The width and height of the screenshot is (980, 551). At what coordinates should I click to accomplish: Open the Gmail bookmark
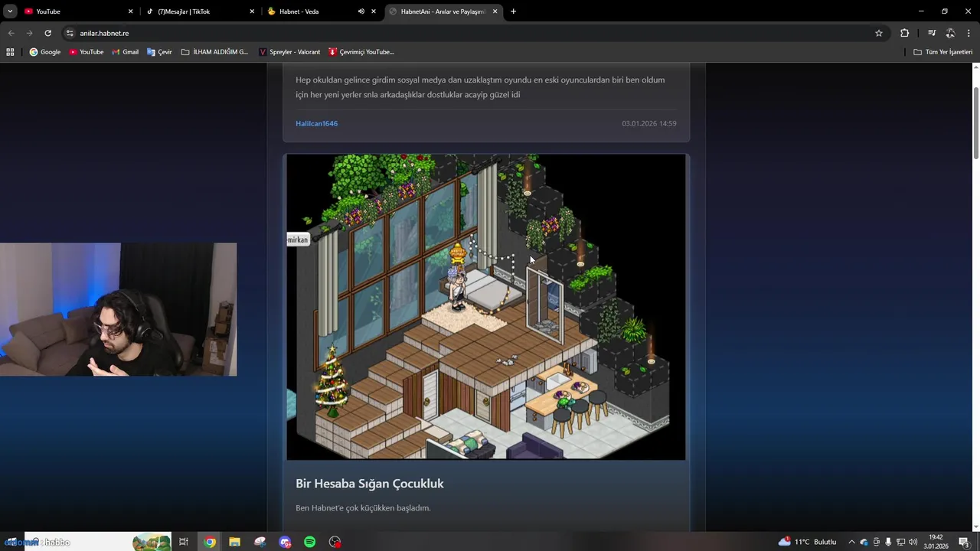click(126, 52)
